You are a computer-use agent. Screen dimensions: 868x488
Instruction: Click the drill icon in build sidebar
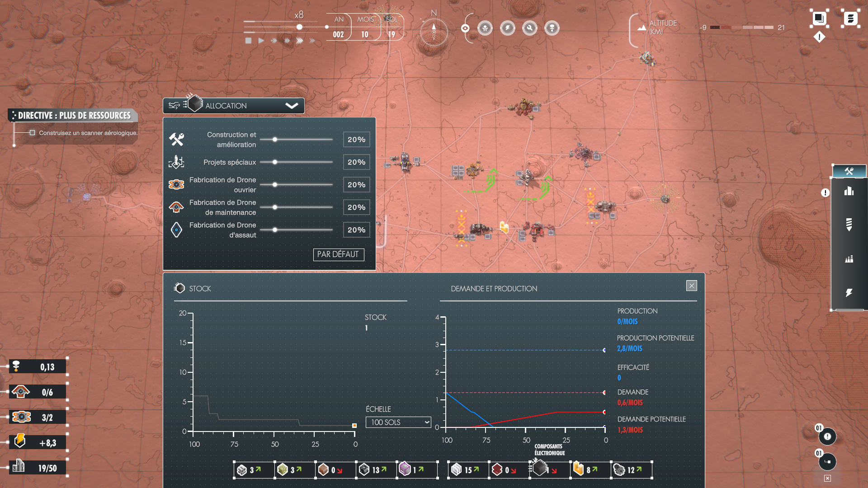click(849, 224)
